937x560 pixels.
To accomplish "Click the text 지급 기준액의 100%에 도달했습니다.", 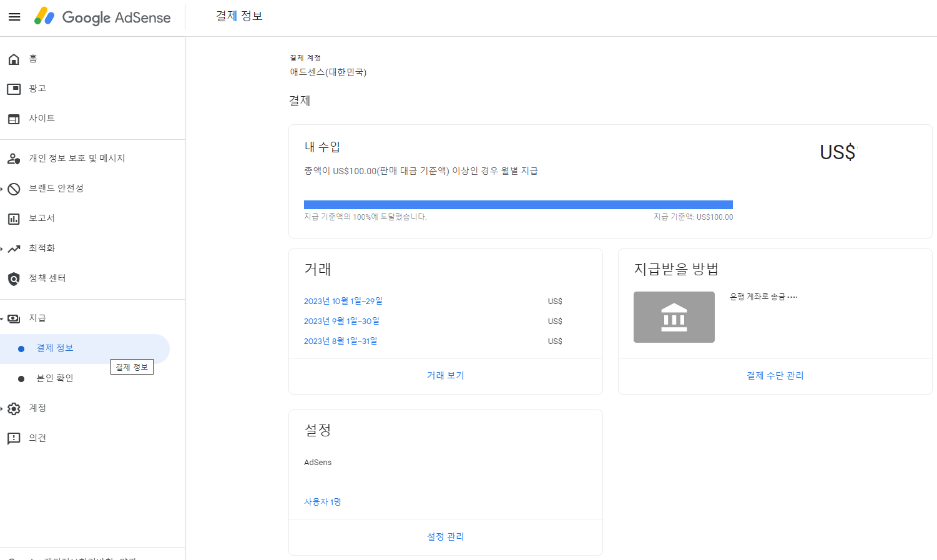I will click(365, 217).
